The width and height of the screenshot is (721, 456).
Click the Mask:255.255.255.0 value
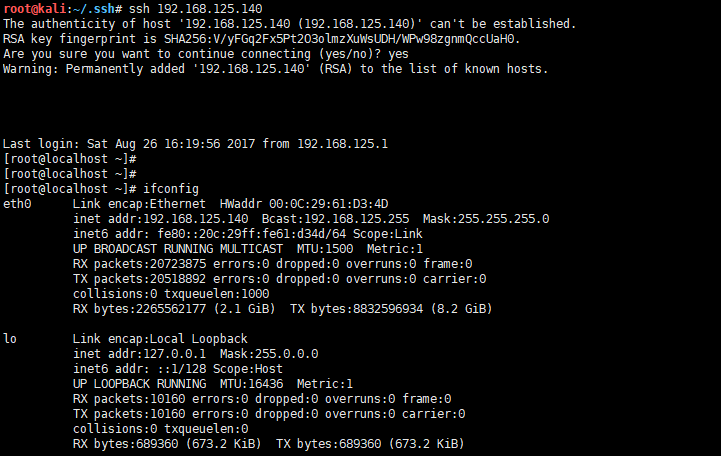[486, 219]
